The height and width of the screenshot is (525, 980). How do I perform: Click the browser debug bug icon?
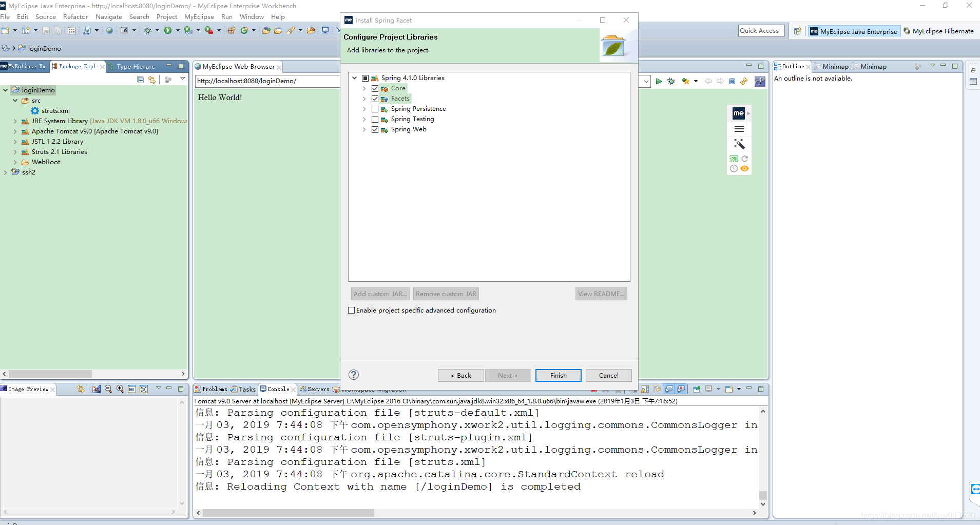tap(671, 81)
